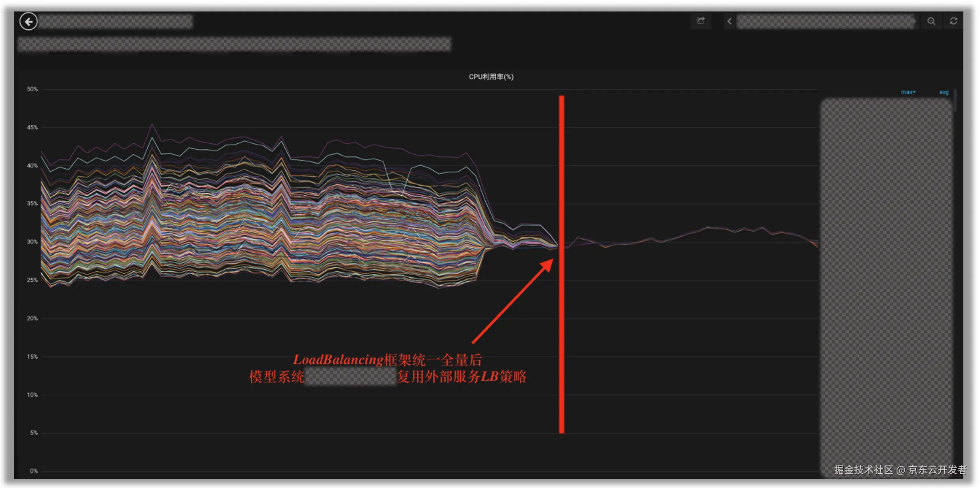Shift time range forward with right chevron

pyautogui.click(x=915, y=21)
